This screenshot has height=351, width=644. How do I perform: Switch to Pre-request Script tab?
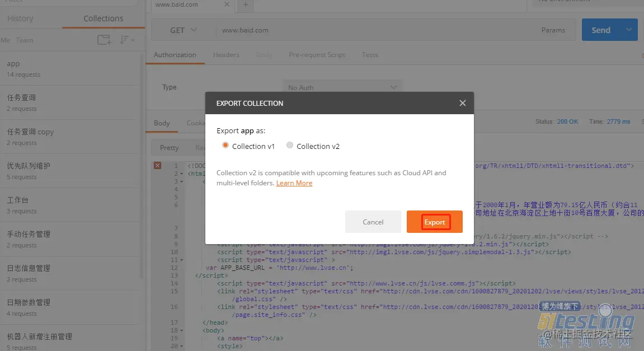pyautogui.click(x=317, y=55)
